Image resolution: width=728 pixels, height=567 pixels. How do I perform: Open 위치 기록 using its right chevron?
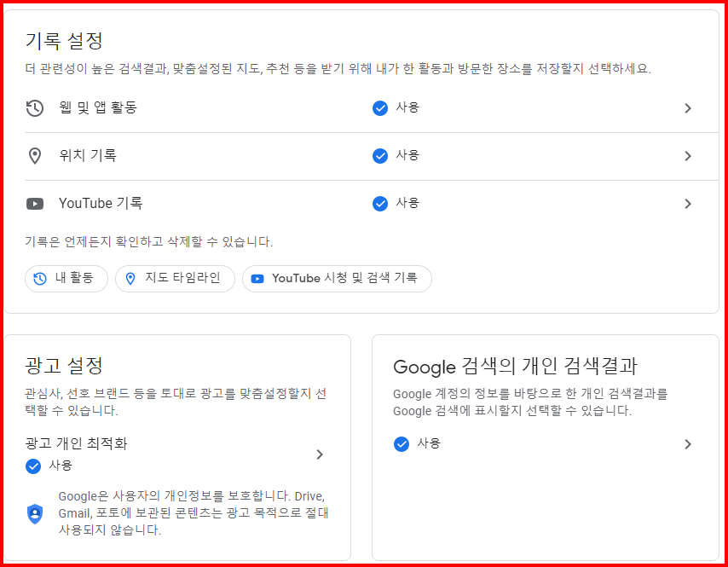click(x=688, y=156)
